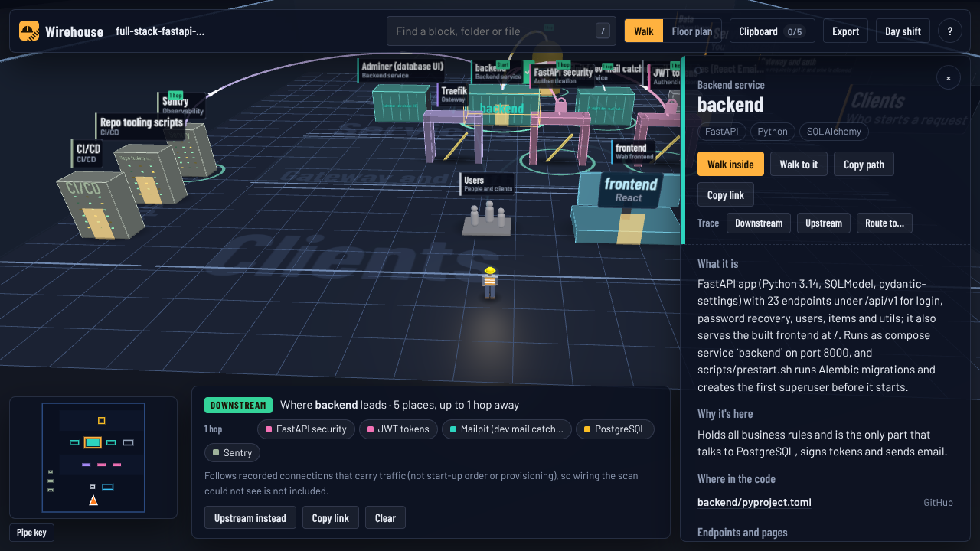Copy the backend path
Image resolution: width=980 pixels, height=551 pixels.
(x=864, y=165)
